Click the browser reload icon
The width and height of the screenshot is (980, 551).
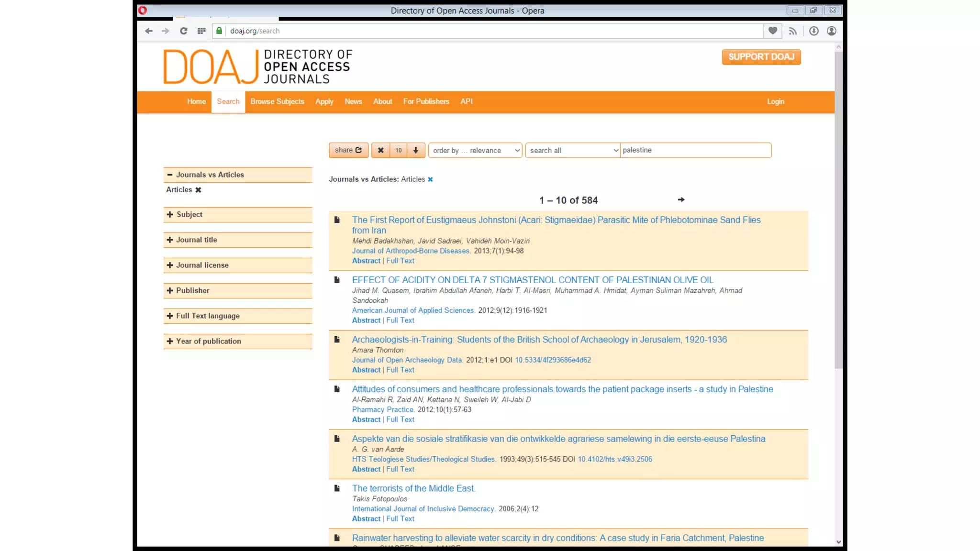coord(183,31)
